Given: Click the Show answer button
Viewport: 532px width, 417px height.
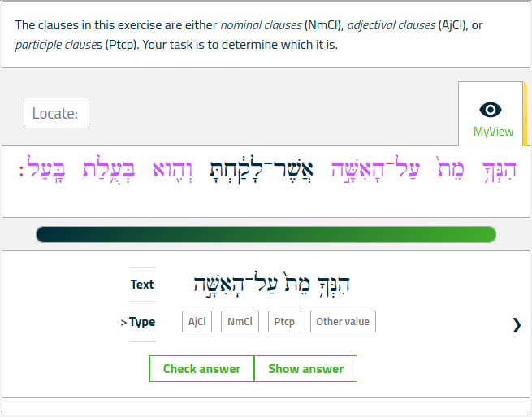Looking at the screenshot, I should click(305, 368).
